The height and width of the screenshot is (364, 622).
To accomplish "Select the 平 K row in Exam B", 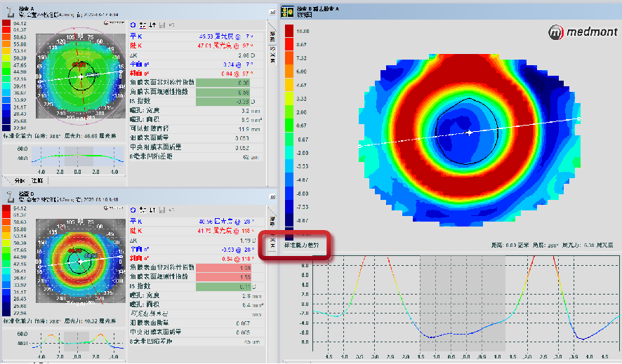I will click(196, 222).
